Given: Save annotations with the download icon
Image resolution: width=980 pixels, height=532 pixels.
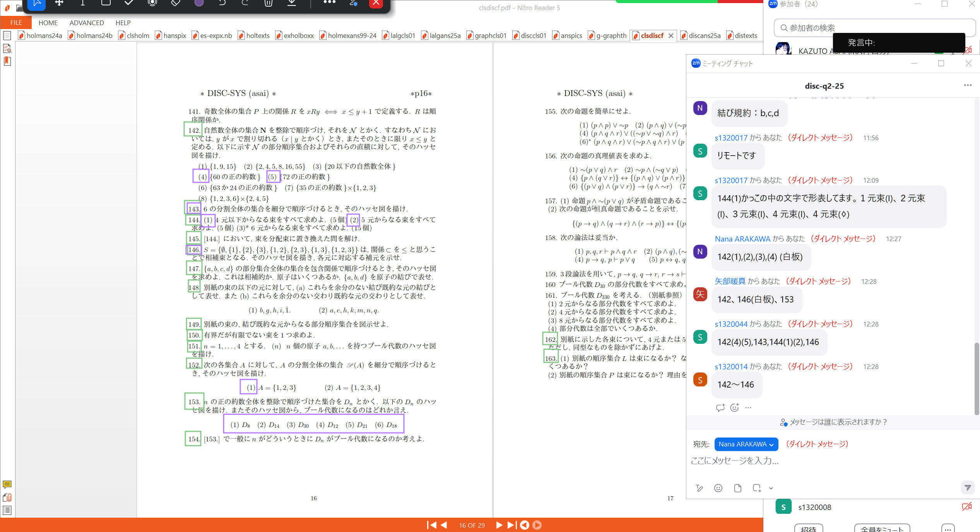Looking at the screenshot, I should (x=292, y=3).
